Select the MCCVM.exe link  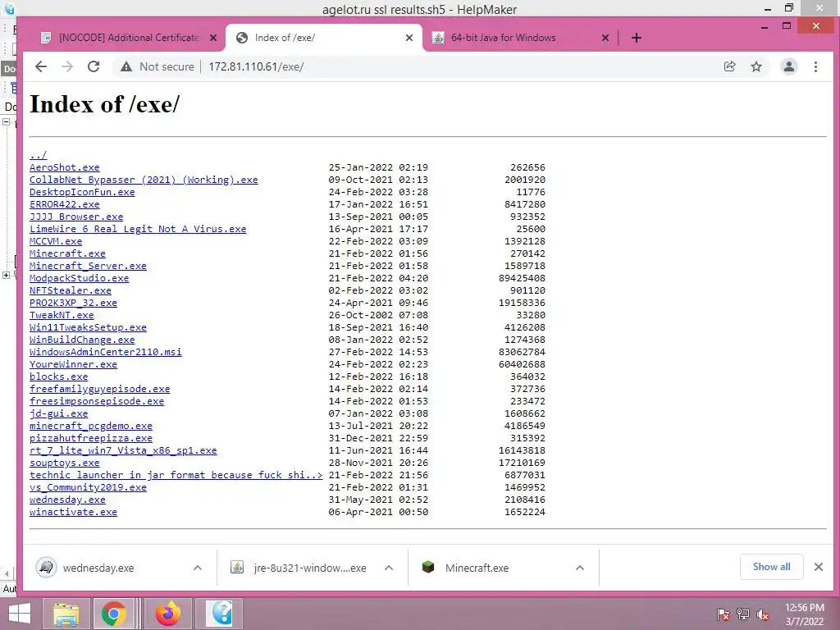click(x=56, y=242)
